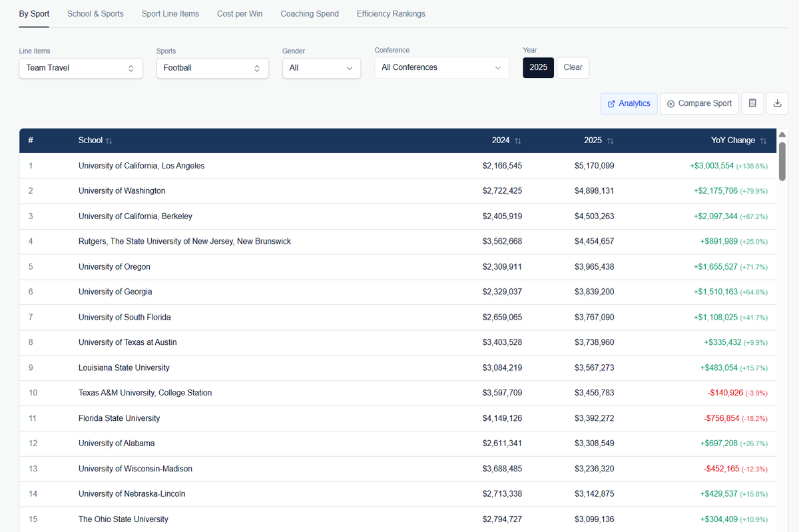Viewport: 799px width, 532px height.
Task: Click the scrollbar up arrow
Action: tap(782, 133)
